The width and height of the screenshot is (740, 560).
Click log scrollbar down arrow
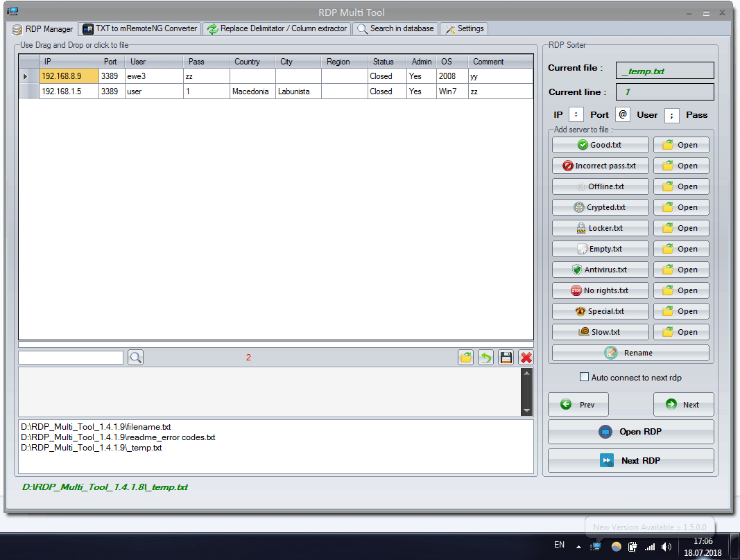coord(526,410)
